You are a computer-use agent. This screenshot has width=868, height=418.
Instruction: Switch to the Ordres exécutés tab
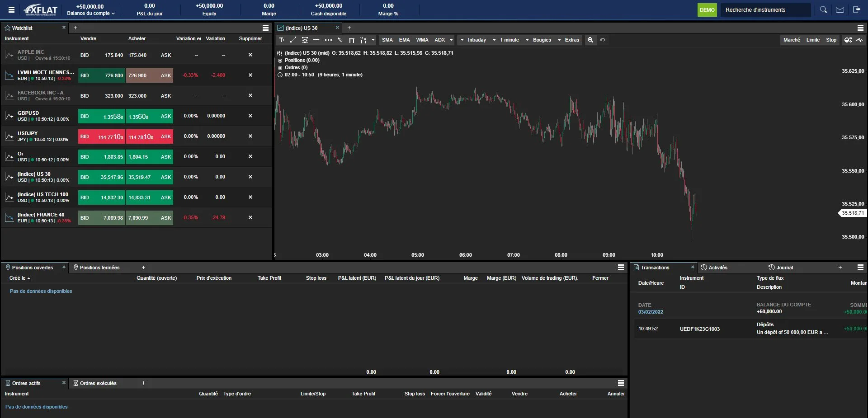click(x=98, y=383)
